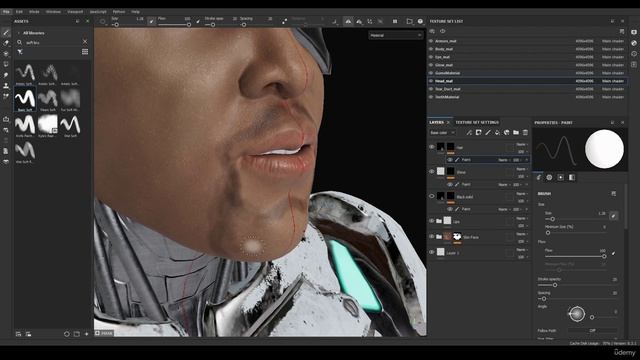Open the Material viewport mode dropdown
The height and width of the screenshot is (360, 640).
396,36
